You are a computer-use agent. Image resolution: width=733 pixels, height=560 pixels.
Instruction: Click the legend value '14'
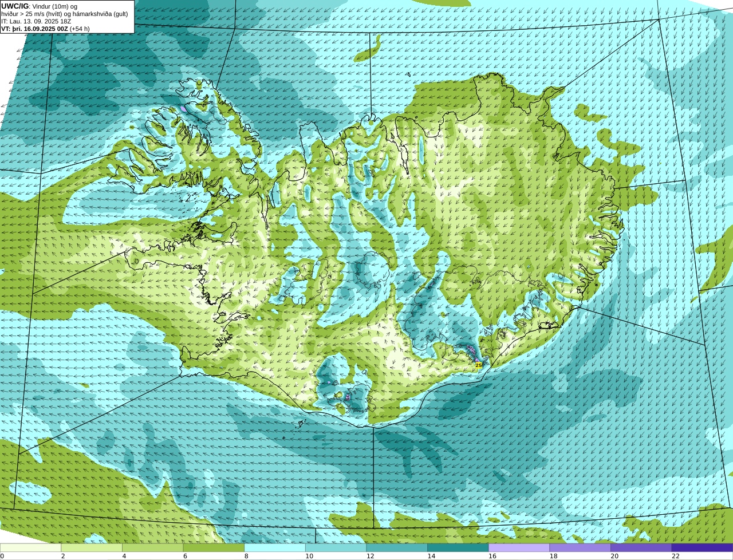click(431, 556)
